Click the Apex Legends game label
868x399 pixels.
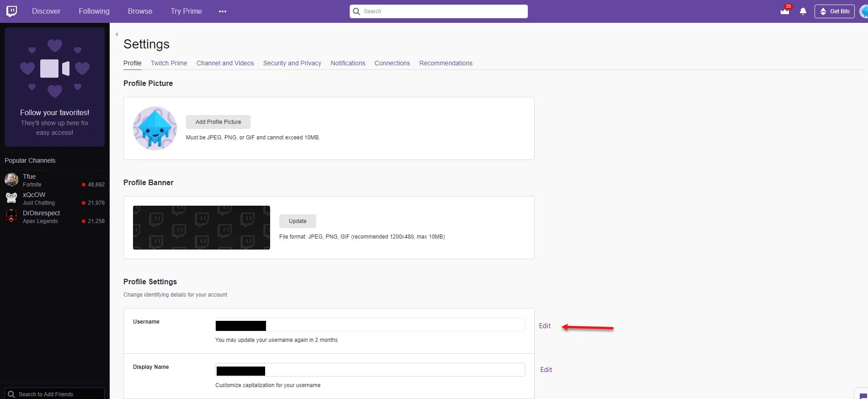pos(40,221)
